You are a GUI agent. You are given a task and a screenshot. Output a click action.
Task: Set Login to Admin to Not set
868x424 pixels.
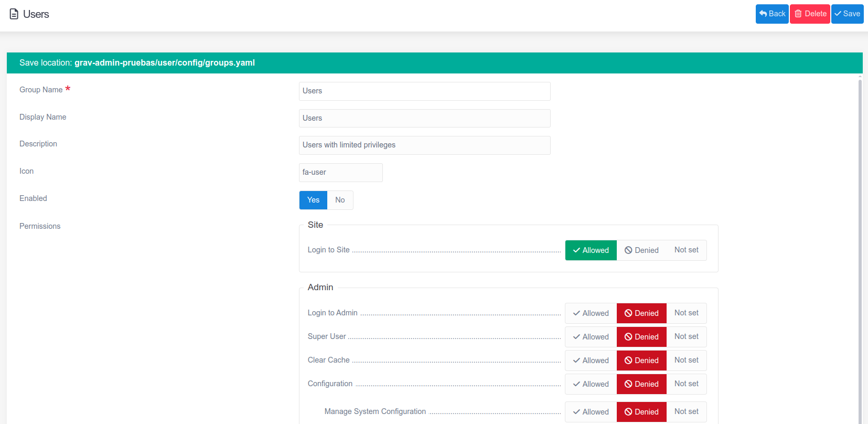pos(686,313)
